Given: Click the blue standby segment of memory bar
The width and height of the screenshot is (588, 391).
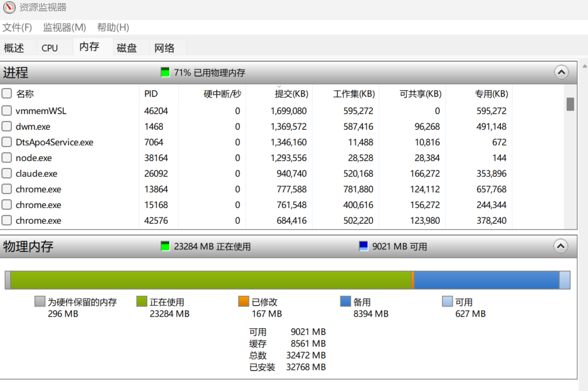Looking at the screenshot, I should pos(486,280).
